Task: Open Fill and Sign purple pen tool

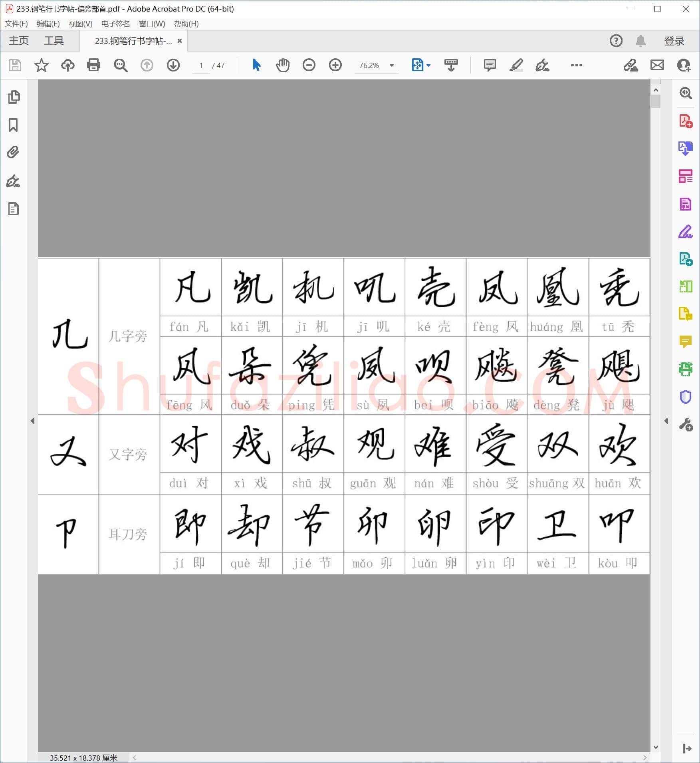Action: coord(686,232)
